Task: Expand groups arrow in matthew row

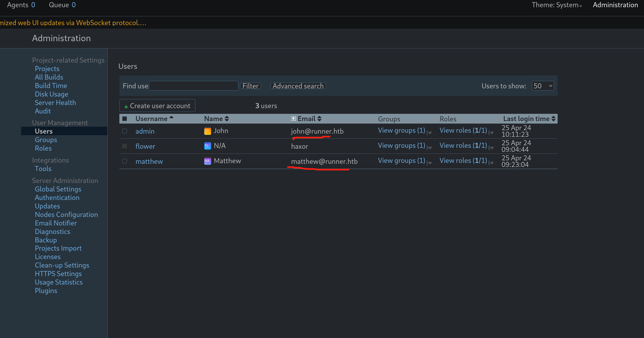Action: [429, 163]
